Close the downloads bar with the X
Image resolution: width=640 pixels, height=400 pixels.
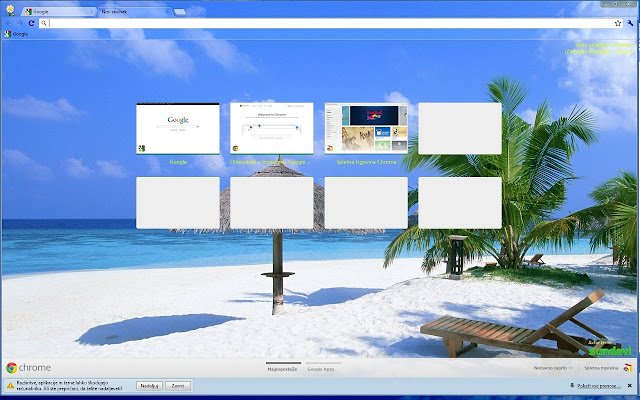click(630, 386)
